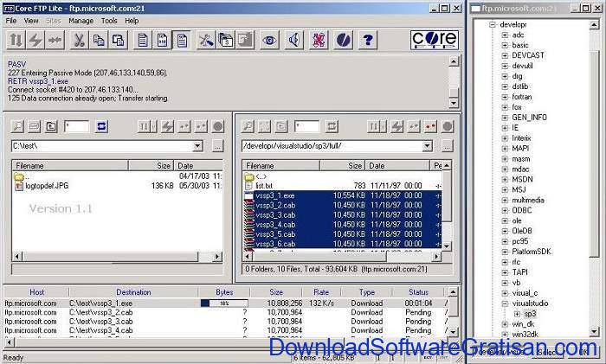Click the Core FTP logo
Screen dimensions: 606x364
coord(435,40)
